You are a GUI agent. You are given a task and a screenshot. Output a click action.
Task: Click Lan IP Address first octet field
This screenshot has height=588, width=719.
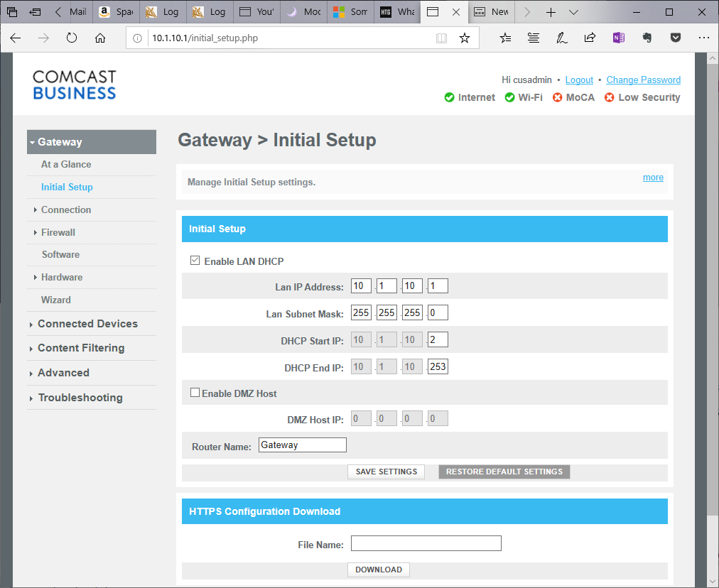pos(362,286)
